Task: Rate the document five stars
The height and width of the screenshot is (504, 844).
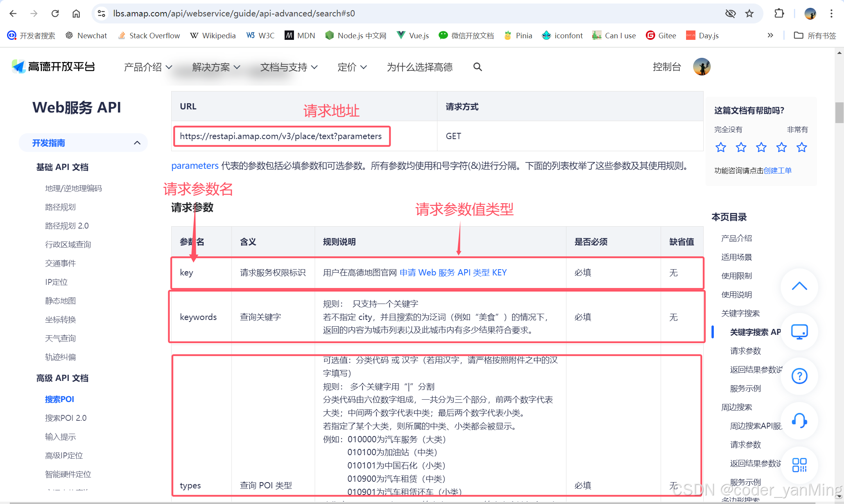Action: coord(801,147)
